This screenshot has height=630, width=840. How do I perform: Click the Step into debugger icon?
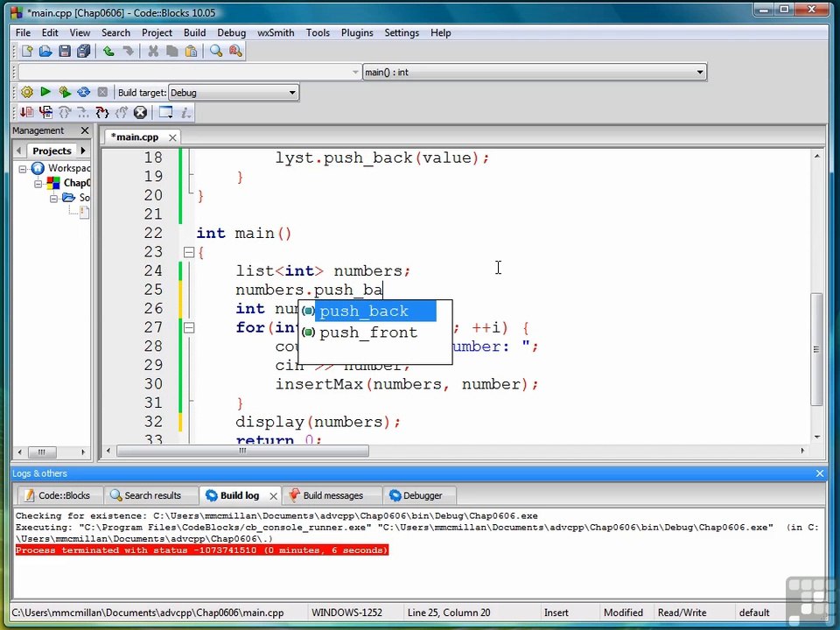point(102,113)
